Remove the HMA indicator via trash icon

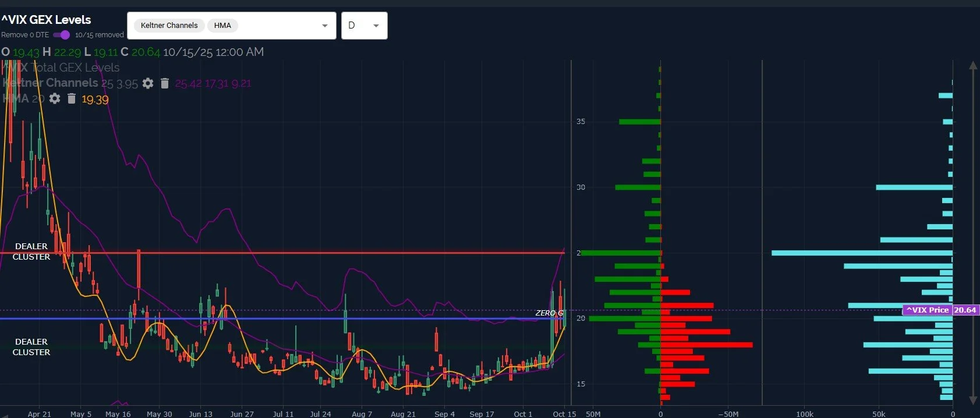(x=72, y=98)
